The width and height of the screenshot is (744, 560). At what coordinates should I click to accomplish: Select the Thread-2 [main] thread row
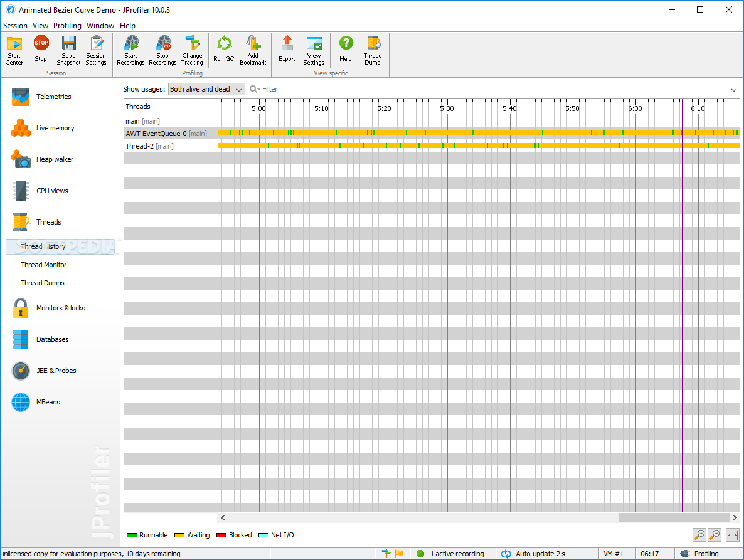[432, 145]
